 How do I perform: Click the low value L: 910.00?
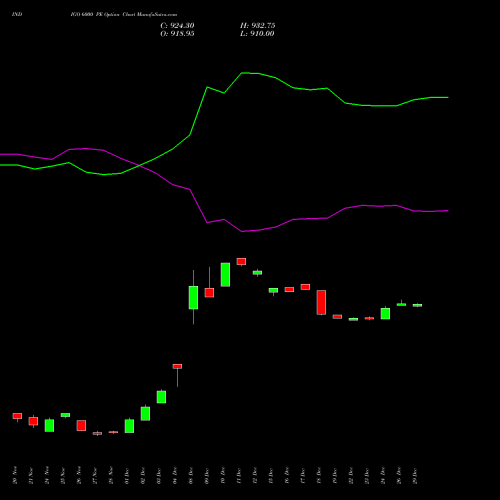[257, 34]
